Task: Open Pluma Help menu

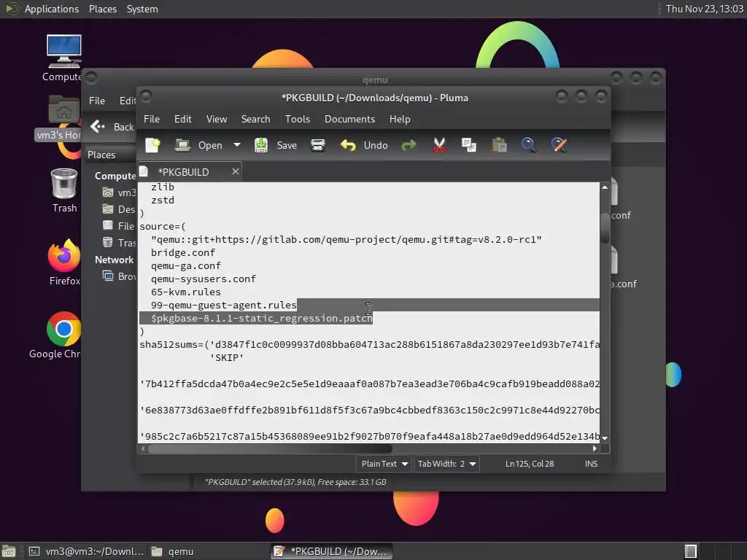Action: point(400,119)
